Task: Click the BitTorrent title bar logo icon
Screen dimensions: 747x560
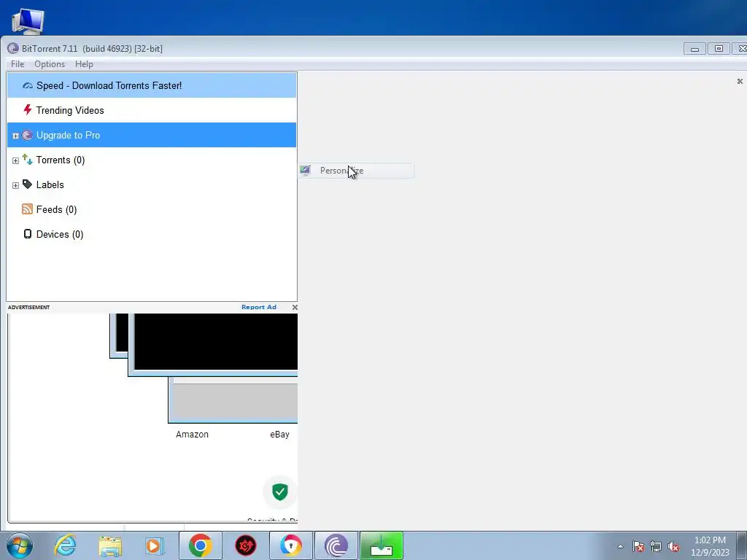Action: pos(13,49)
